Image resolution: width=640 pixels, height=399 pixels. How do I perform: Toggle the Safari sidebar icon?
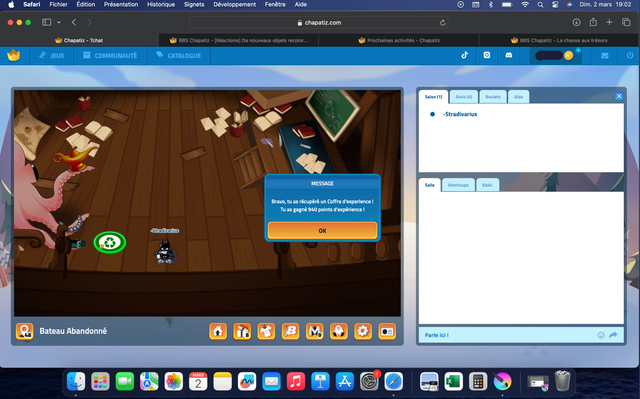[x=47, y=22]
